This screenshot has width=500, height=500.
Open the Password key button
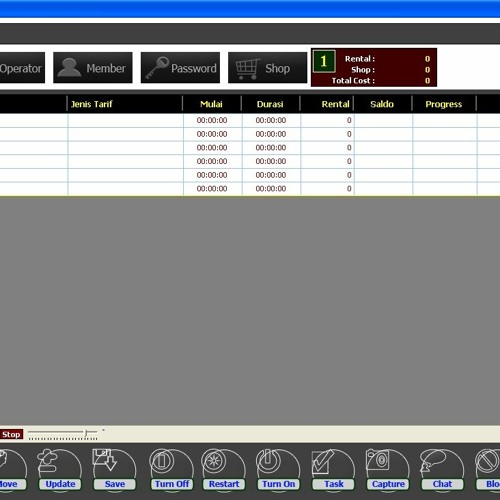[x=180, y=68]
